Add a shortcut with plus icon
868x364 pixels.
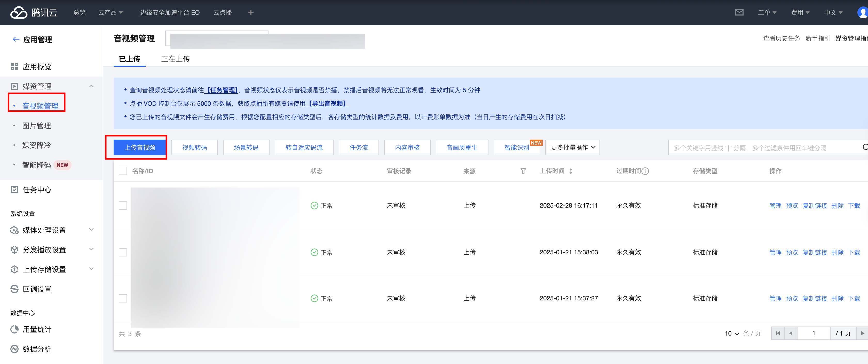pos(251,12)
